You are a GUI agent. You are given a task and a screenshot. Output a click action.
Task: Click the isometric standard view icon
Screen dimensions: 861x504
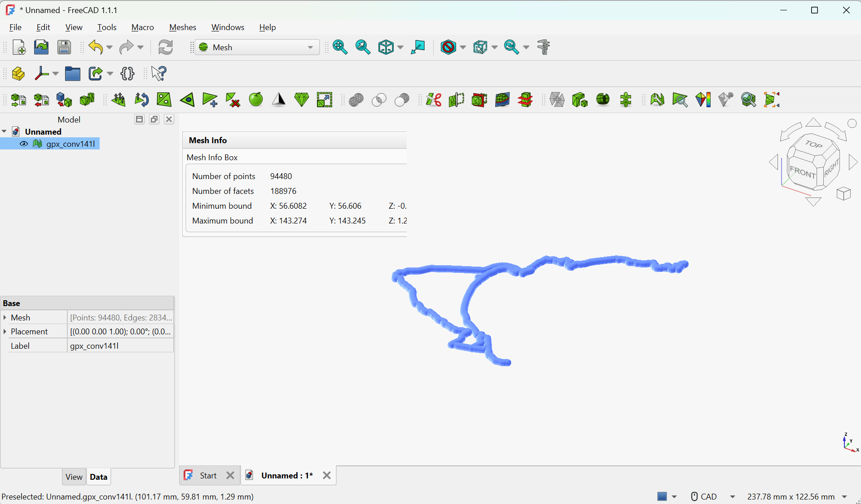(386, 47)
